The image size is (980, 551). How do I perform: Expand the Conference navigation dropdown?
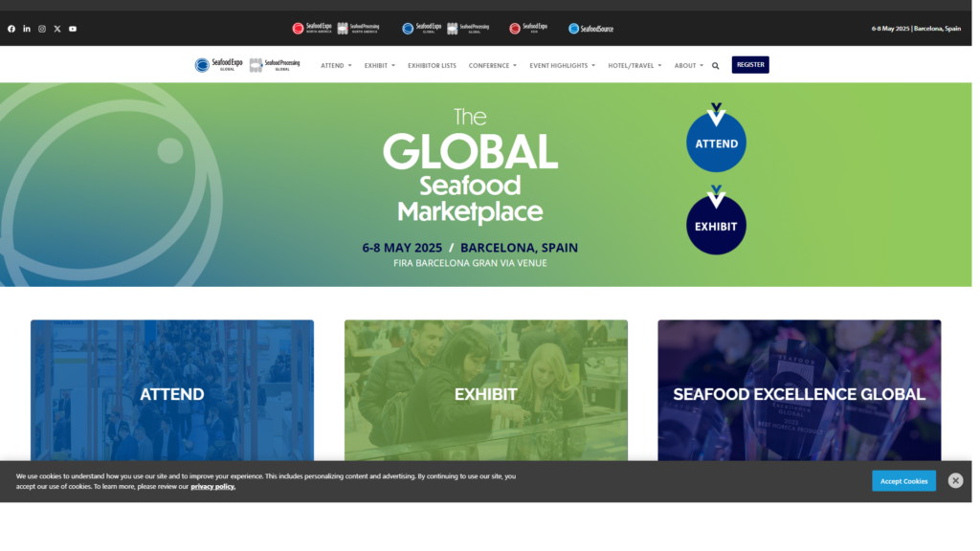[493, 66]
